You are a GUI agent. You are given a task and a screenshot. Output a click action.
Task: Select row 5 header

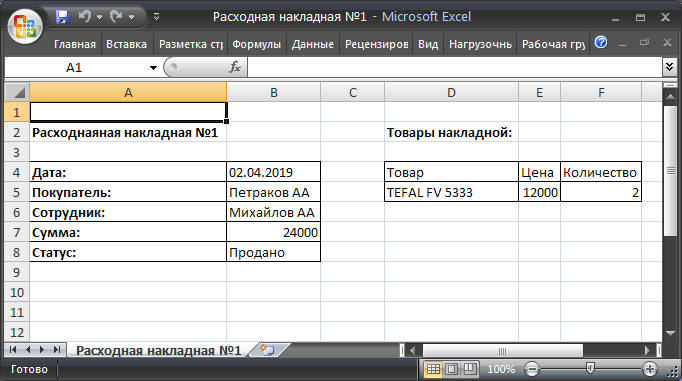17,192
